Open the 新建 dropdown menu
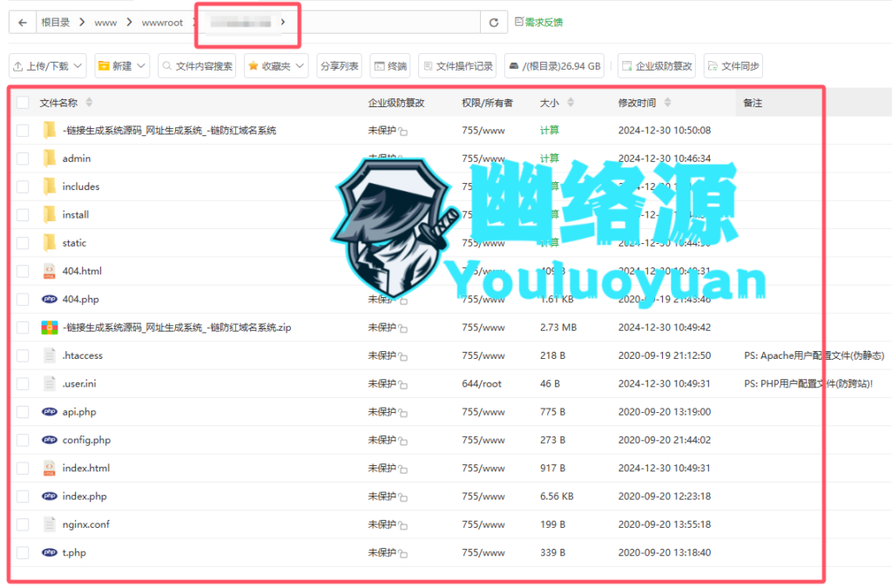This screenshot has width=892, height=588. click(122, 66)
